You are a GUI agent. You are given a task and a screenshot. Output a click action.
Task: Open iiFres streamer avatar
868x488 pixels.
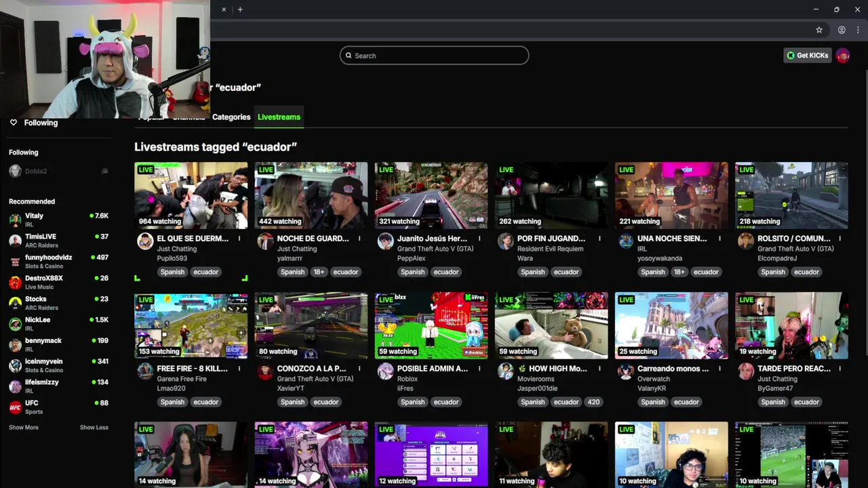385,371
